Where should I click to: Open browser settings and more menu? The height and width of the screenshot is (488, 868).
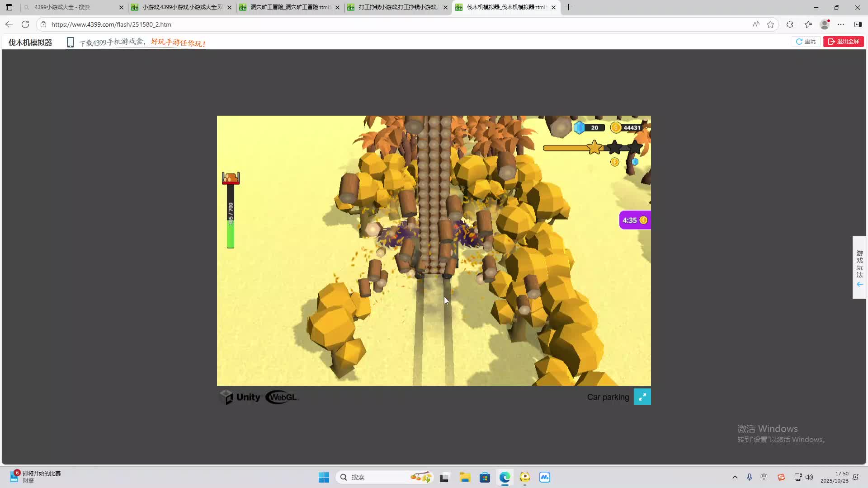(841, 24)
